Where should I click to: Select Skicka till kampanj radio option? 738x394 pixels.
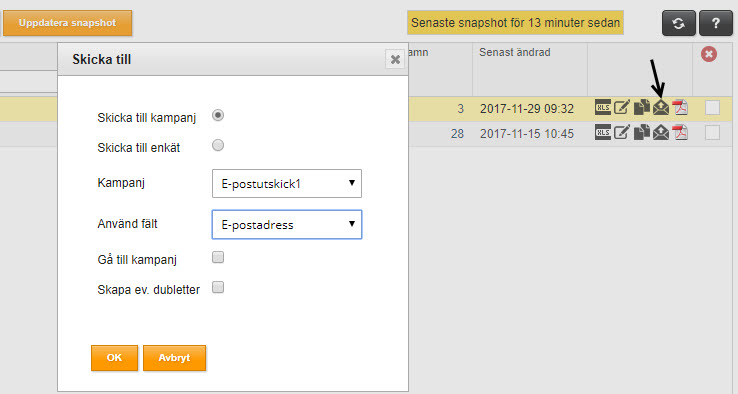[x=218, y=115]
